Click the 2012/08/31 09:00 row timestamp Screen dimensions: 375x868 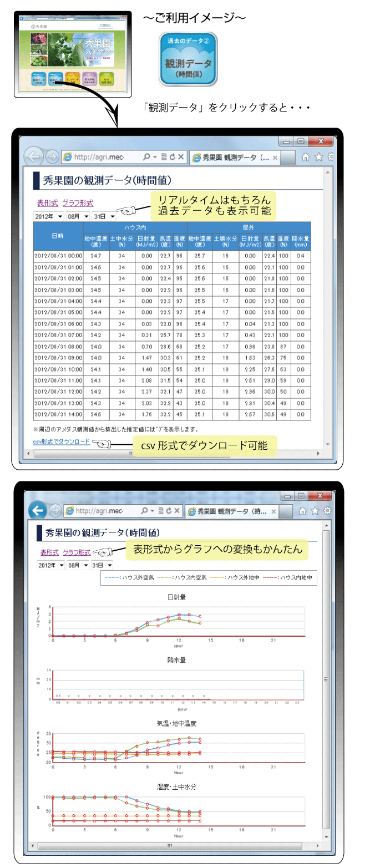coord(58,357)
